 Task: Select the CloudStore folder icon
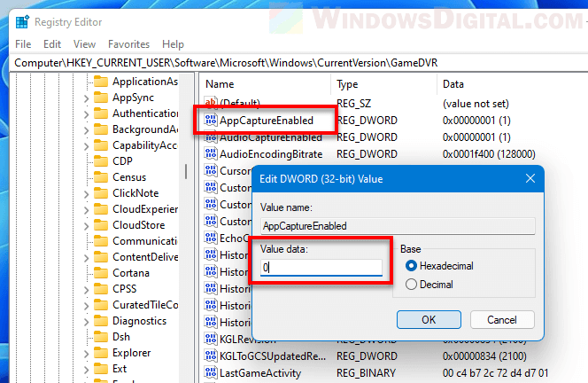pos(101,225)
